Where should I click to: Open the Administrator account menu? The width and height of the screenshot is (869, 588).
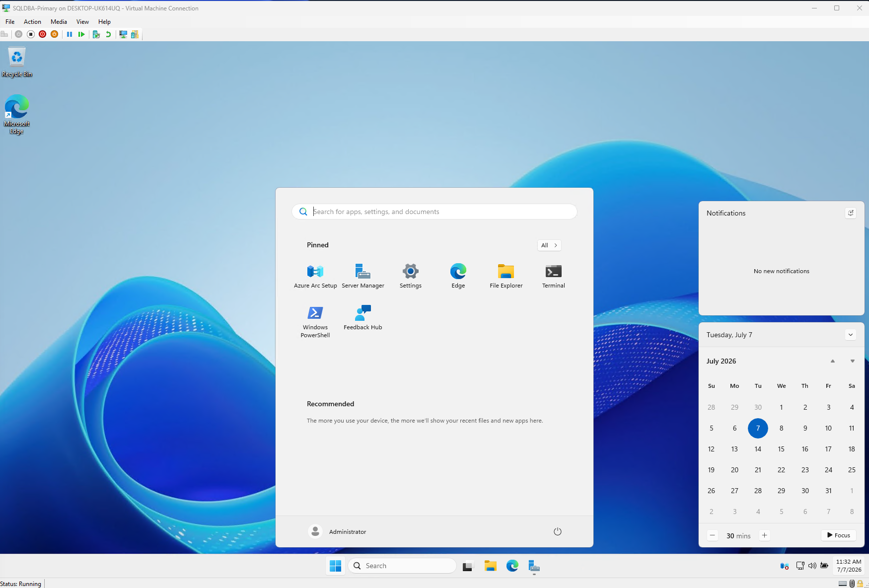point(338,531)
